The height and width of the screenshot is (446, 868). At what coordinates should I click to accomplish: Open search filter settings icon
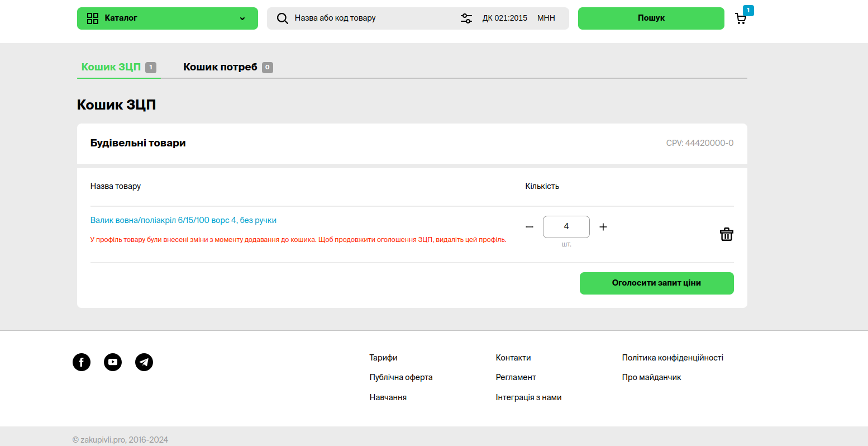pos(466,18)
